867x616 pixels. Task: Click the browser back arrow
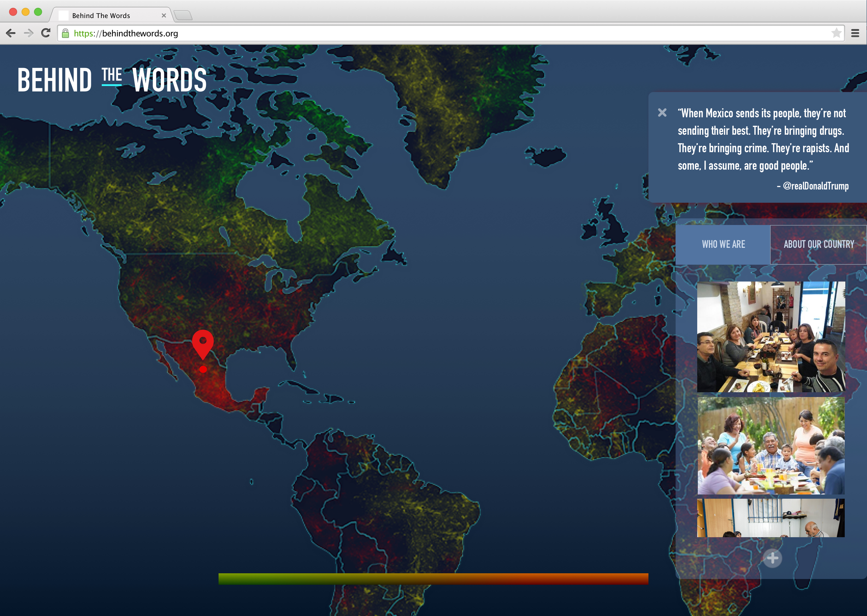coord(11,33)
